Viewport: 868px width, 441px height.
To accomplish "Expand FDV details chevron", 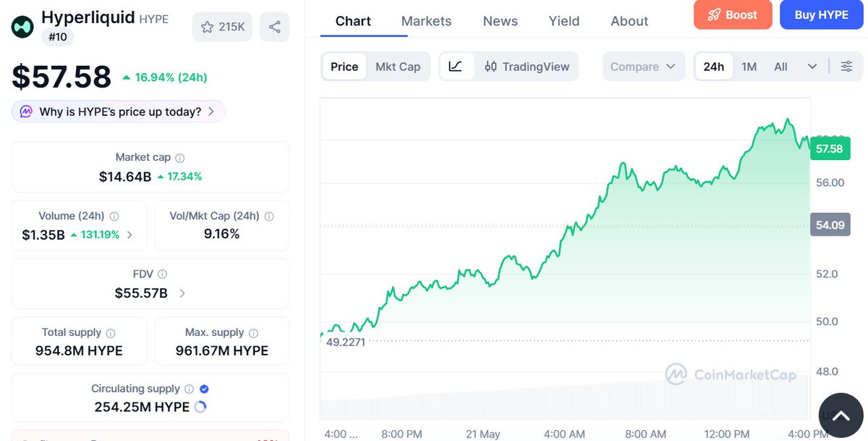I will [x=182, y=293].
